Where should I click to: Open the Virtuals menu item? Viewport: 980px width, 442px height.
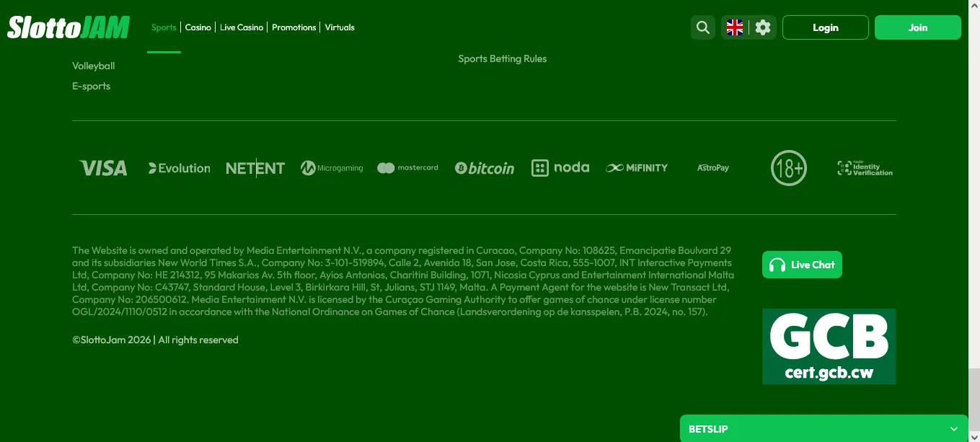pos(340,27)
